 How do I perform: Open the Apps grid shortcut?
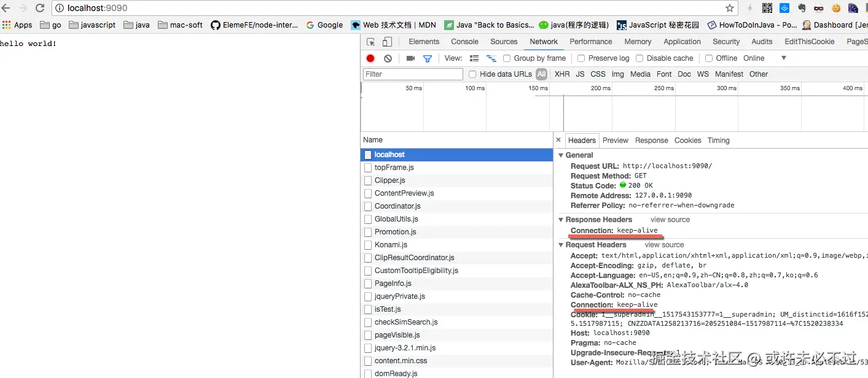tap(17, 25)
